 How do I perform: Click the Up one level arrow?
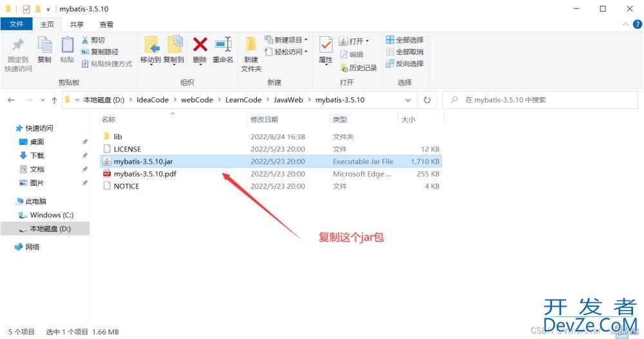pos(54,100)
